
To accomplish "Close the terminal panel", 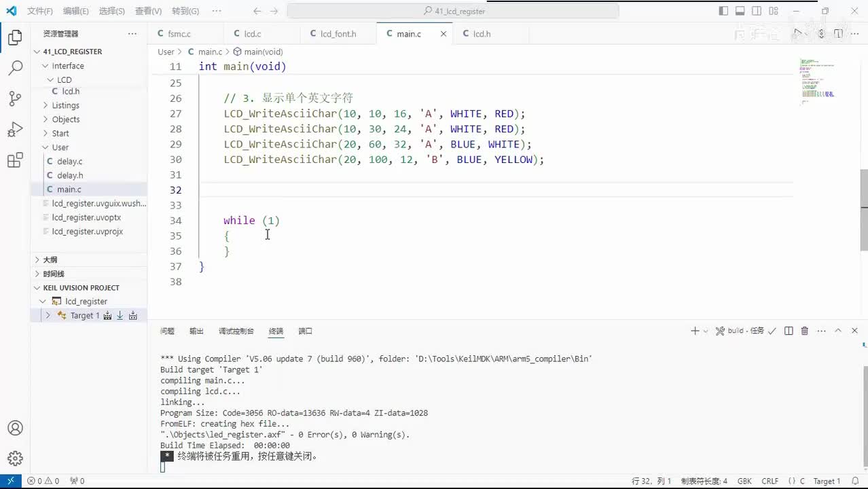I will coord(854,331).
